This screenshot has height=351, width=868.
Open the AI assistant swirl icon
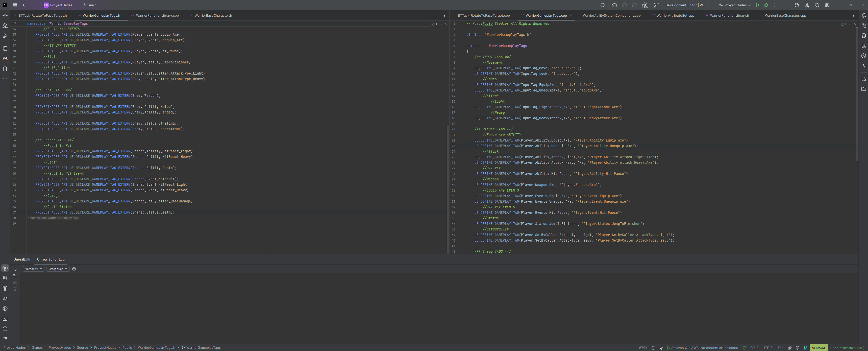(x=797, y=5)
